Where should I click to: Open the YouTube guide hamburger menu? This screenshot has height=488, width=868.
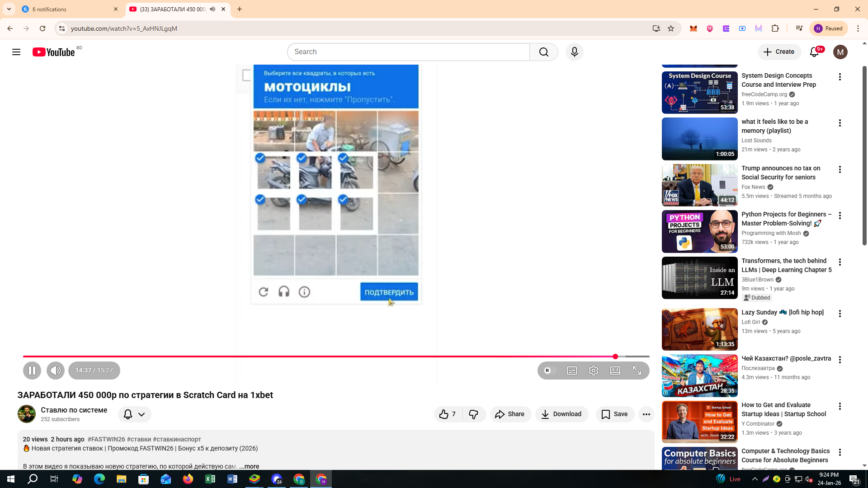coord(16,52)
